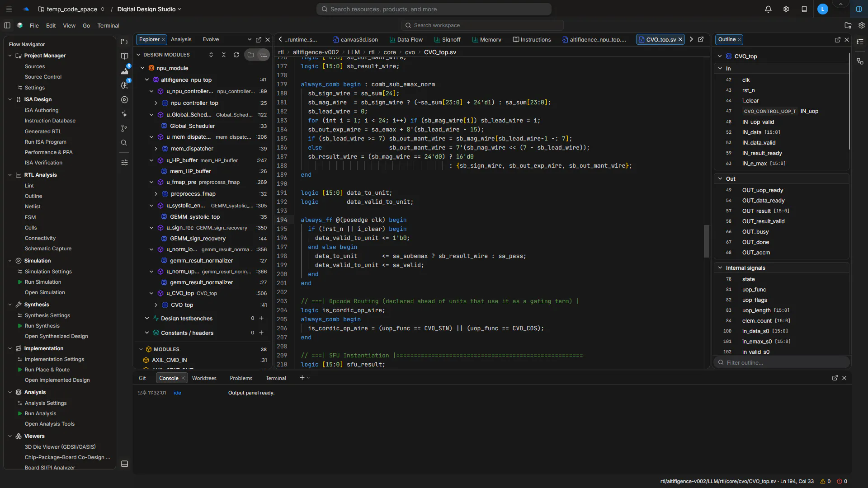
Task: Open the search magnifier in the activity bar
Action: click(x=124, y=143)
